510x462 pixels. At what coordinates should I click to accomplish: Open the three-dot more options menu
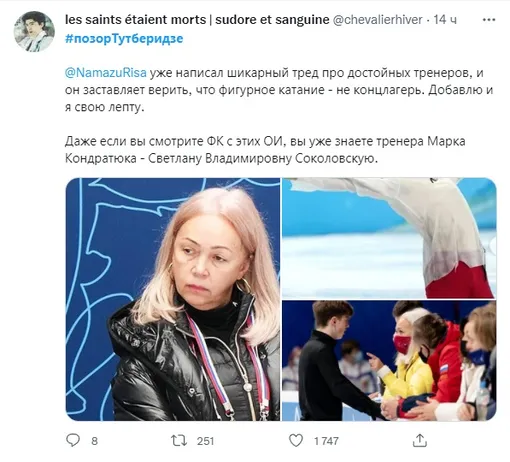pyautogui.click(x=489, y=20)
